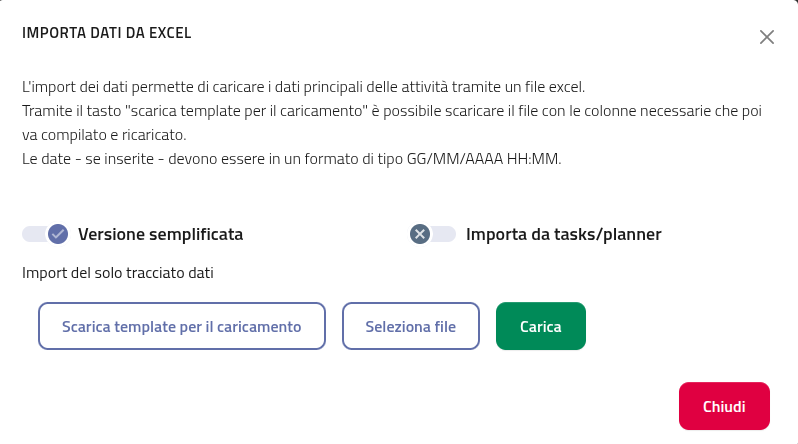
Task: Toggle the Versione semplificata switch
Action: [44, 234]
